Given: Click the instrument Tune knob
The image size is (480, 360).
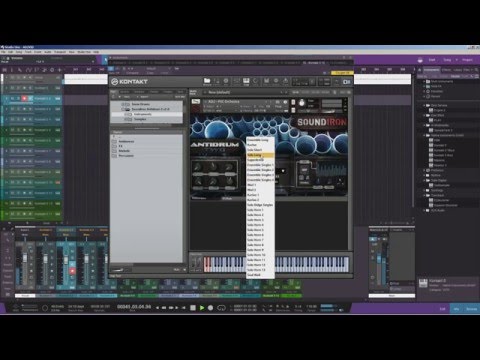Looking at the screenshot, I should pos(302,103).
